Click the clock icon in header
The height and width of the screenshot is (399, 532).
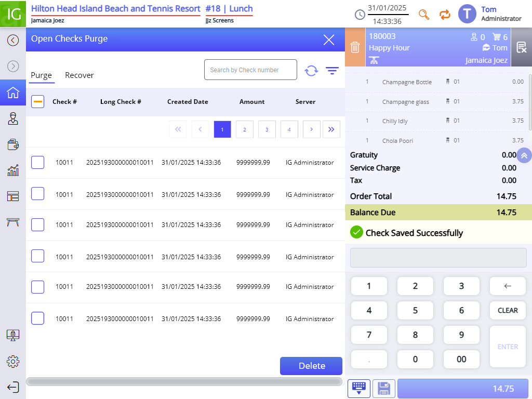click(x=360, y=15)
